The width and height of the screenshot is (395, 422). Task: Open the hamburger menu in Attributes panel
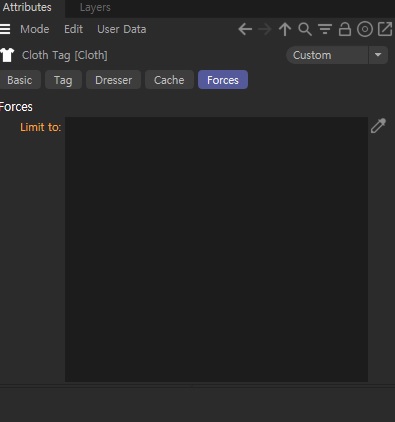(x=5, y=29)
